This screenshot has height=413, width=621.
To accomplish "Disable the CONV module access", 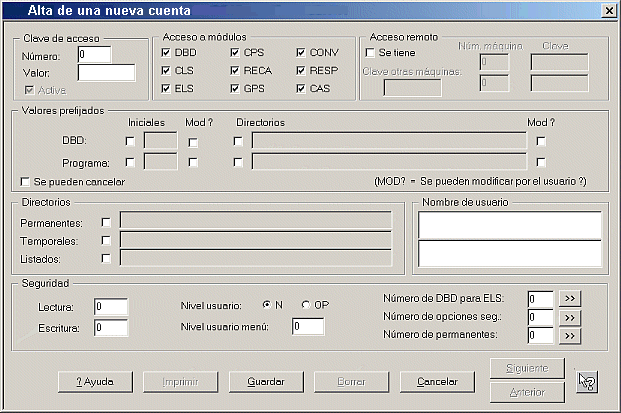I will click(301, 52).
